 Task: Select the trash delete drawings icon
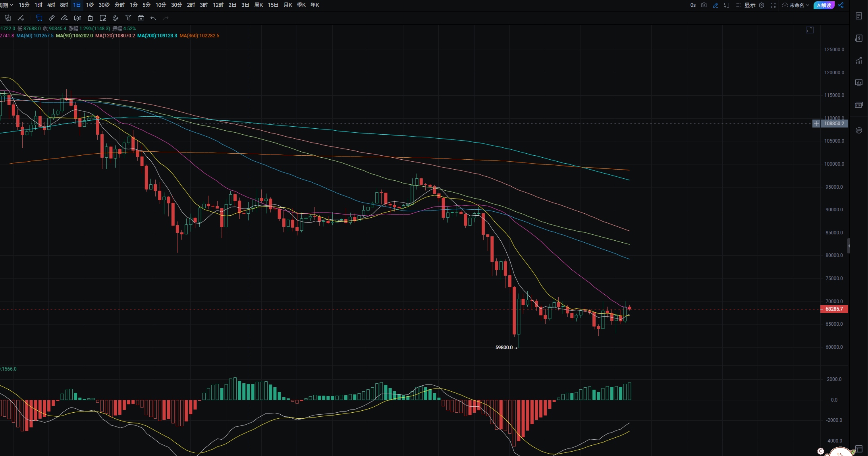pyautogui.click(x=141, y=18)
